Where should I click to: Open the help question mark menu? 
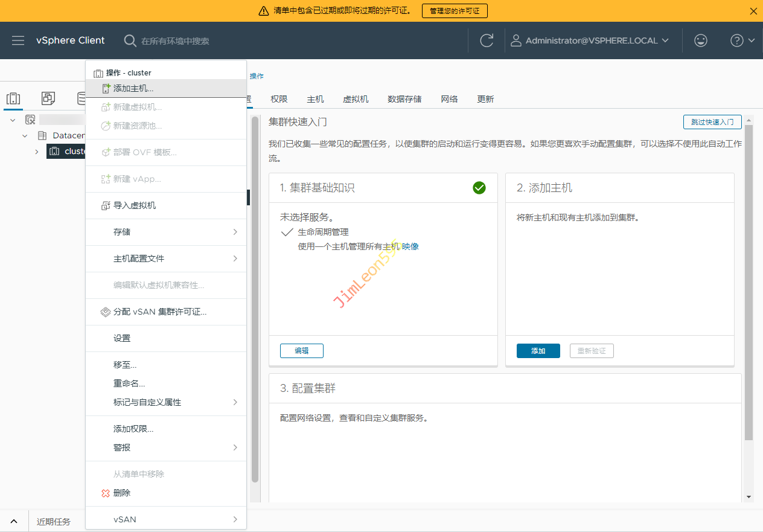(x=742, y=40)
